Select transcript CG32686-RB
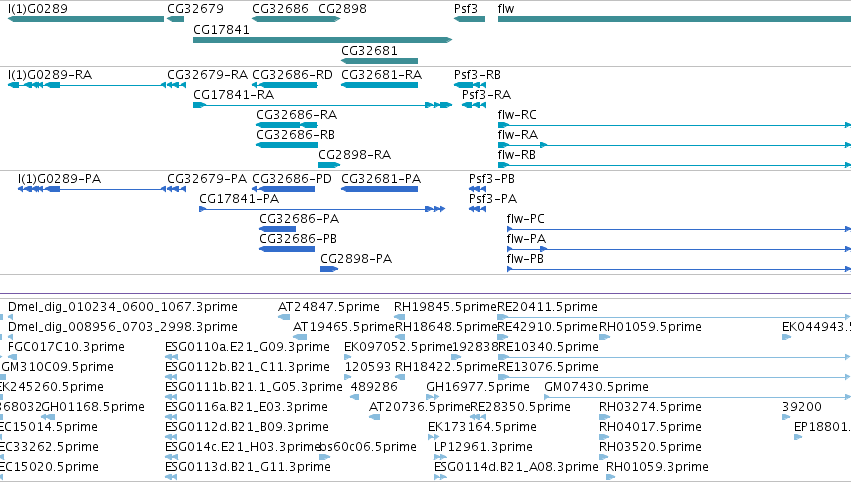This screenshot has height=482, width=851. tap(287, 145)
